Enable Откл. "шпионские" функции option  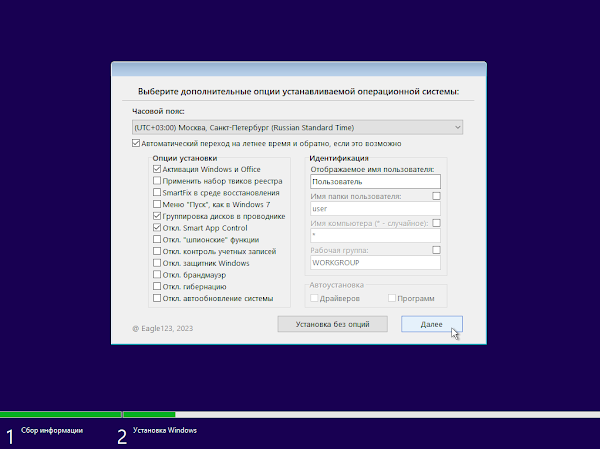pyautogui.click(x=157, y=239)
